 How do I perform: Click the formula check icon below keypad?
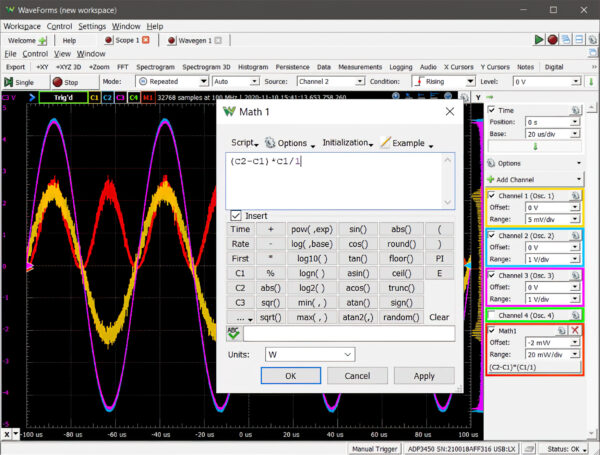click(234, 334)
